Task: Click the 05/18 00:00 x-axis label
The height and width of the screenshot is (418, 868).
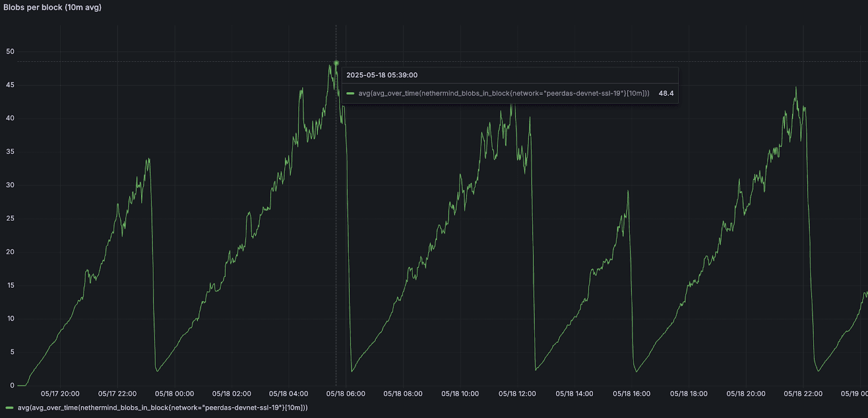Action: click(x=174, y=394)
